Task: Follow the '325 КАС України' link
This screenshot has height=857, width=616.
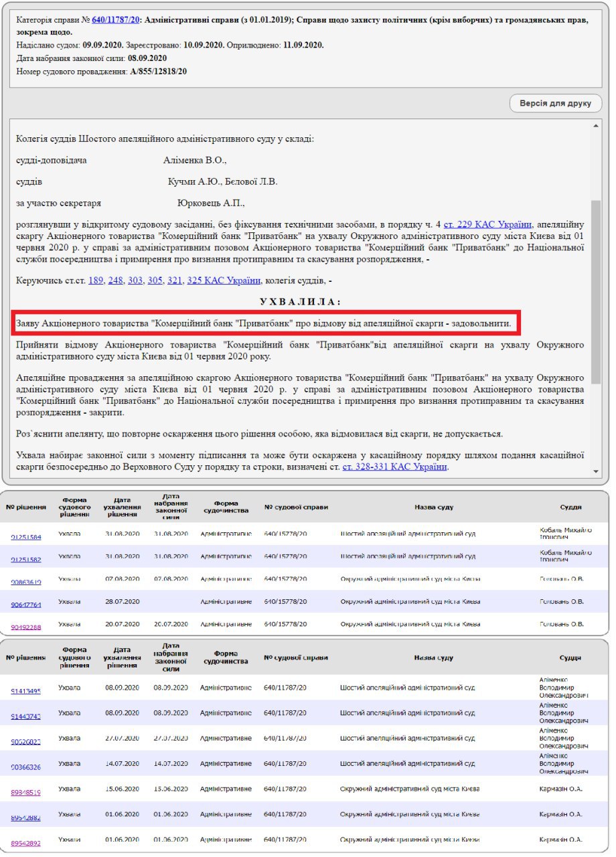Action: pos(224,281)
